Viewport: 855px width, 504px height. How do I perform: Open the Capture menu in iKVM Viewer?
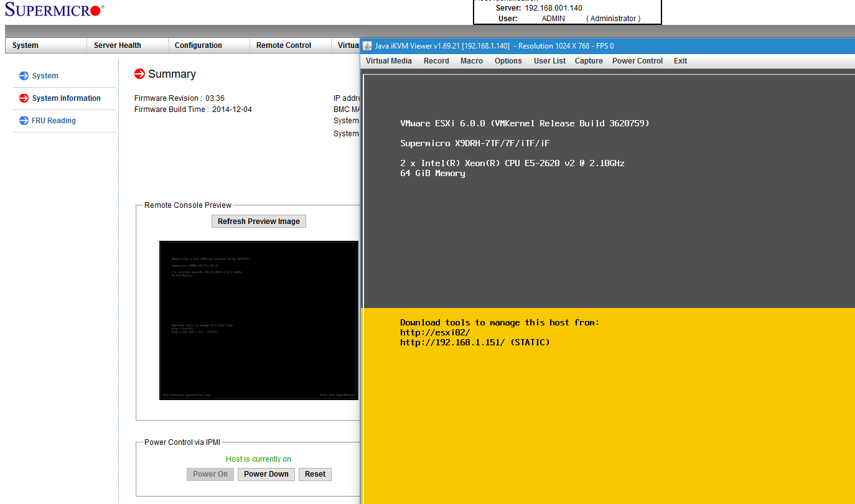589,61
